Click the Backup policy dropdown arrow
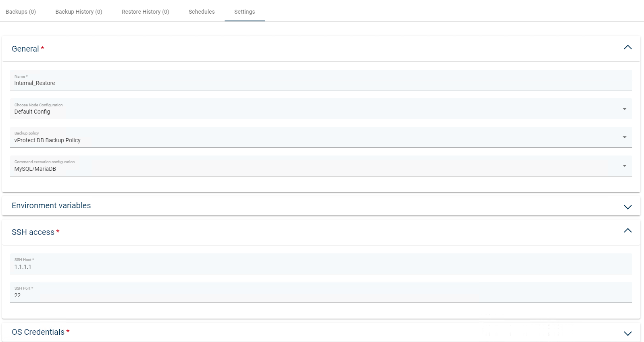The image size is (644, 342). [624, 137]
